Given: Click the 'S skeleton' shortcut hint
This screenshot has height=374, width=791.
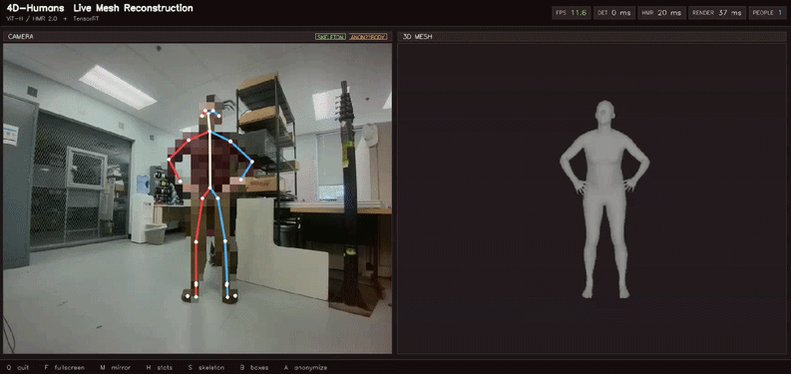Looking at the screenshot, I should pos(206,368).
